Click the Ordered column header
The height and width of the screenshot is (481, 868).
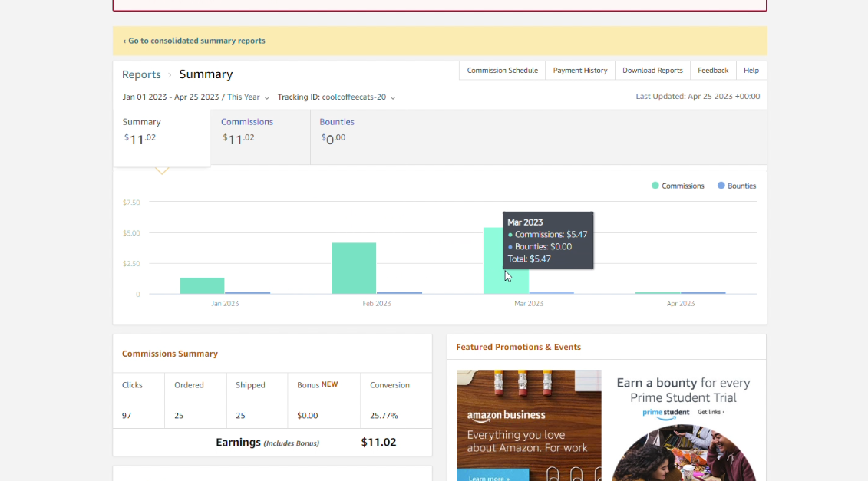pyautogui.click(x=189, y=384)
